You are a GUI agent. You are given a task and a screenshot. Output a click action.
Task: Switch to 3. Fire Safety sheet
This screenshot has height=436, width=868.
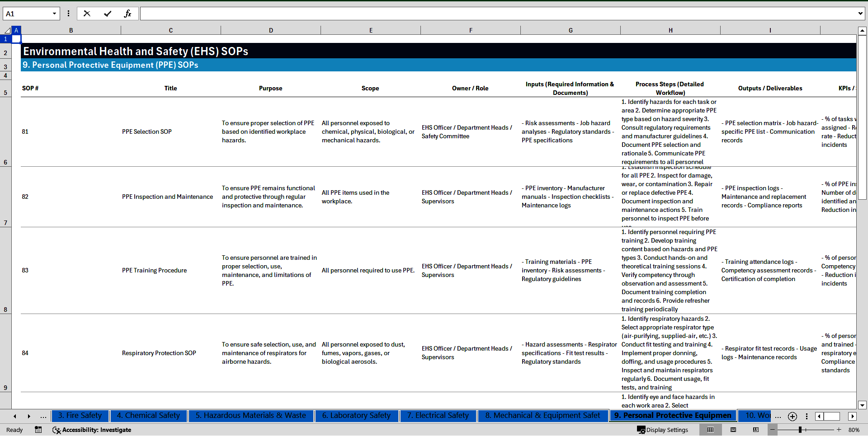click(x=80, y=416)
